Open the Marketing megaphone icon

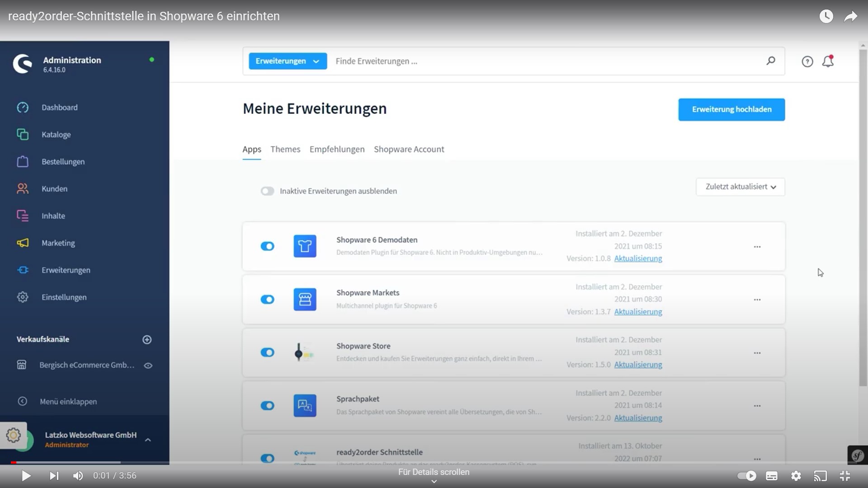[x=23, y=243]
